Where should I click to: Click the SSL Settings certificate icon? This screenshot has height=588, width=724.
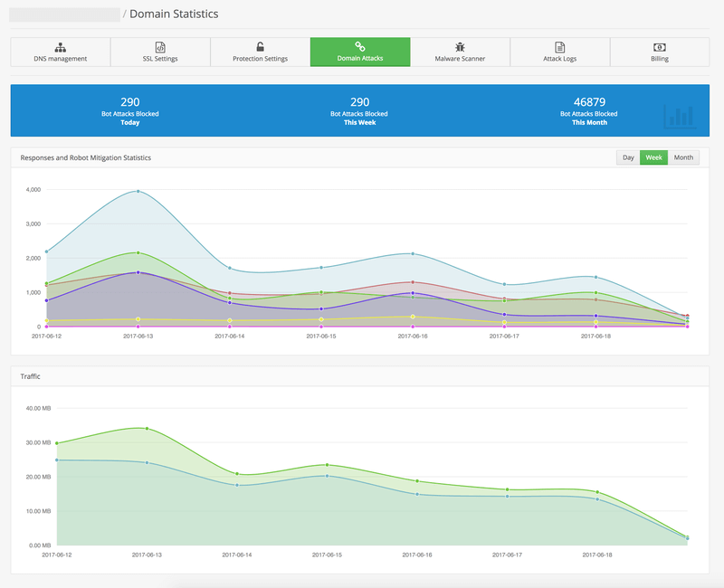[x=160, y=46]
